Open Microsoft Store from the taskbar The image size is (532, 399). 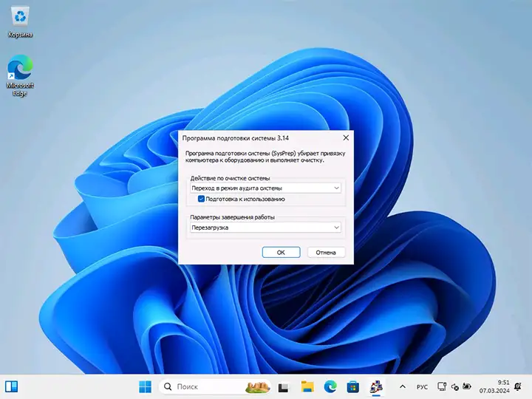[x=353, y=386]
